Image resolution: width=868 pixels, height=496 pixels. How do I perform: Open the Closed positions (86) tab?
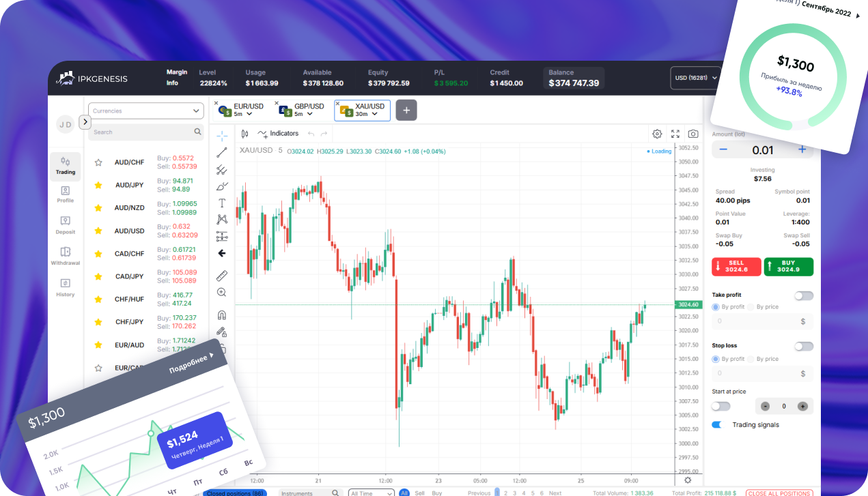click(x=235, y=493)
